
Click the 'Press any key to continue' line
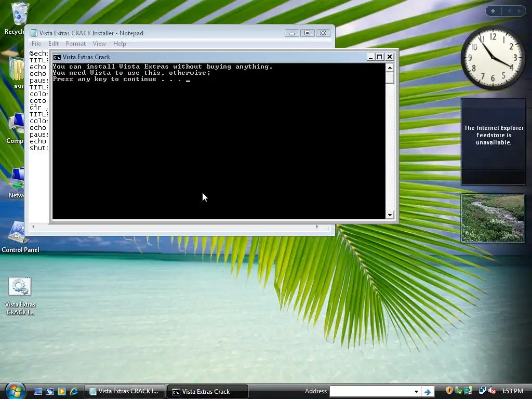[x=121, y=79]
